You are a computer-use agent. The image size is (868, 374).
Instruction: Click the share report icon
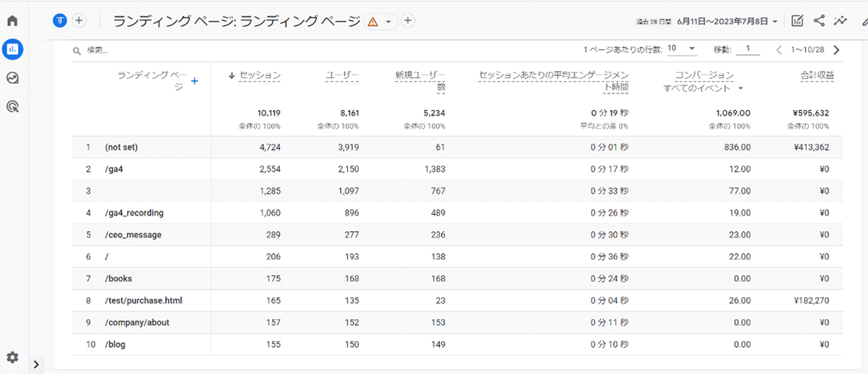pos(819,21)
